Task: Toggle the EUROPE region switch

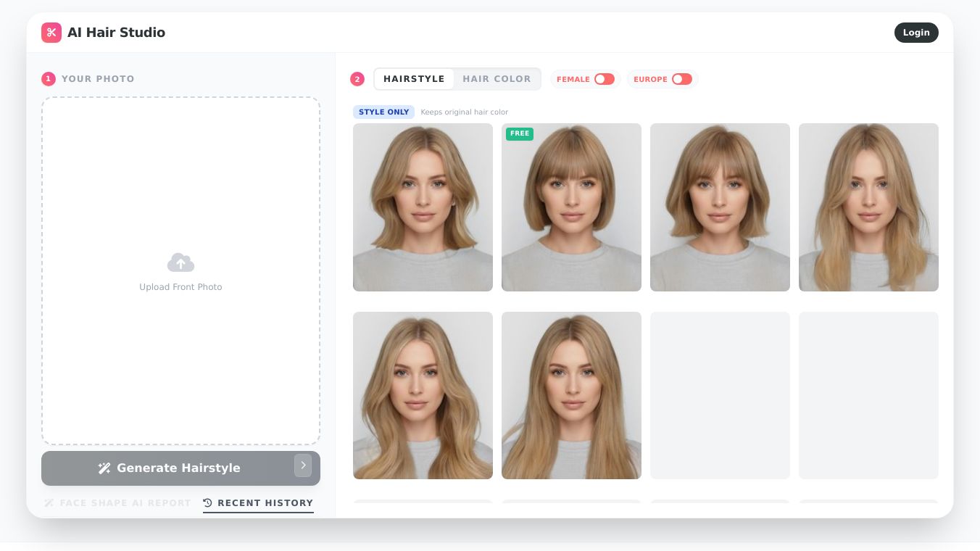Action: click(x=681, y=79)
